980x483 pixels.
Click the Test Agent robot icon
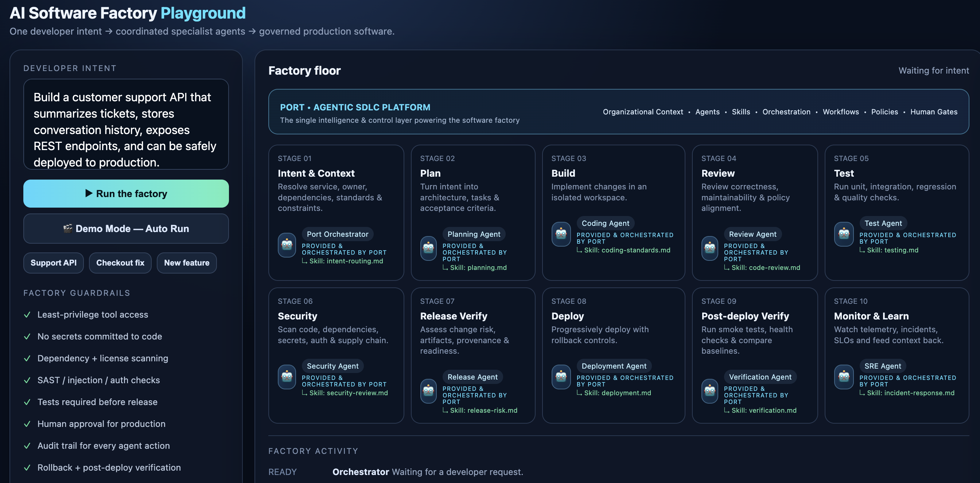pos(844,234)
